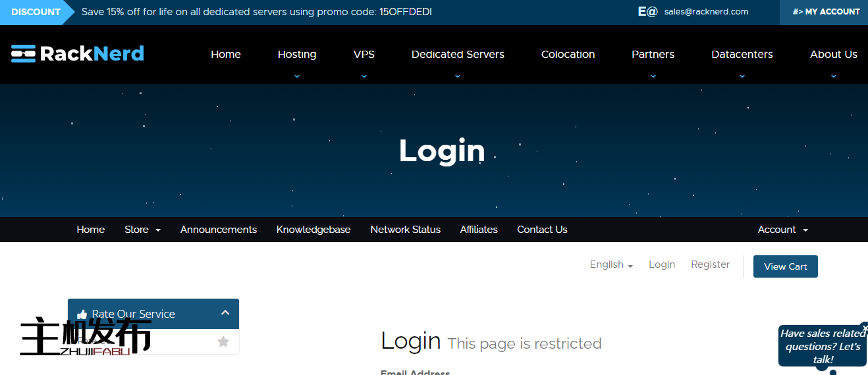Click the RackNerd logo
Viewport: 868px width, 375px height.
[x=78, y=53]
